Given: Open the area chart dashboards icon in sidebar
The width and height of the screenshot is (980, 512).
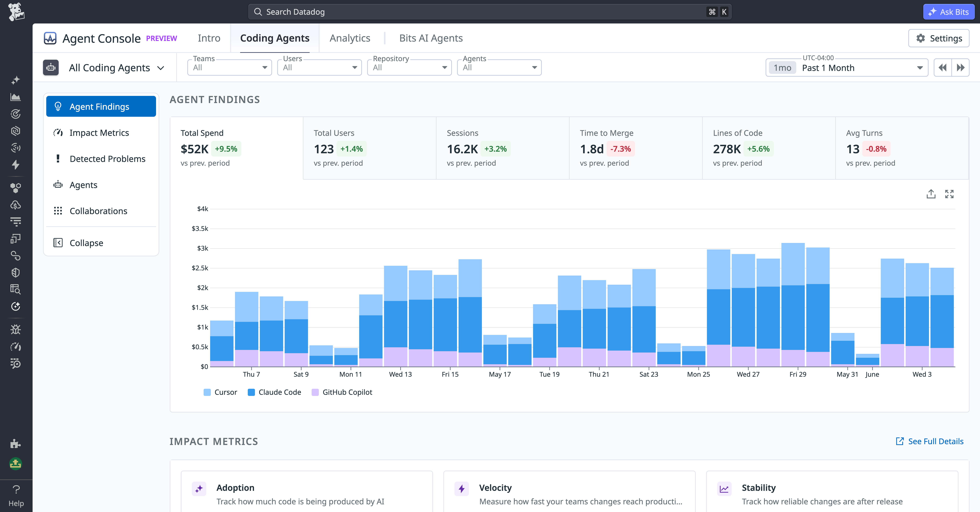Looking at the screenshot, I should 16,97.
